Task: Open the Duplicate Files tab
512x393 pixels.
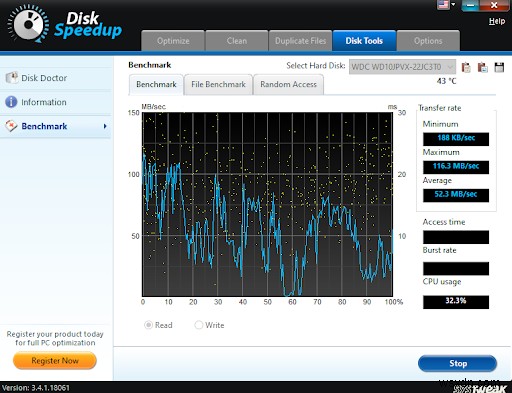Action: click(300, 41)
